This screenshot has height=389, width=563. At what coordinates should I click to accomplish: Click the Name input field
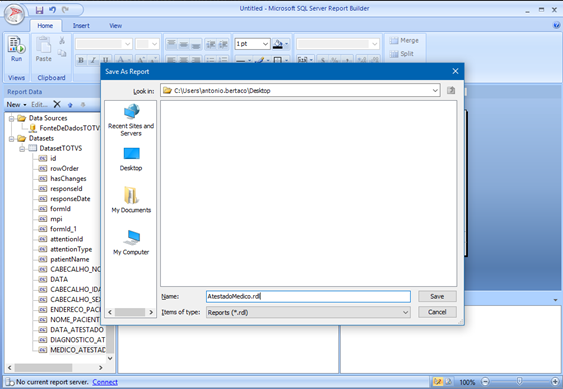pos(308,296)
